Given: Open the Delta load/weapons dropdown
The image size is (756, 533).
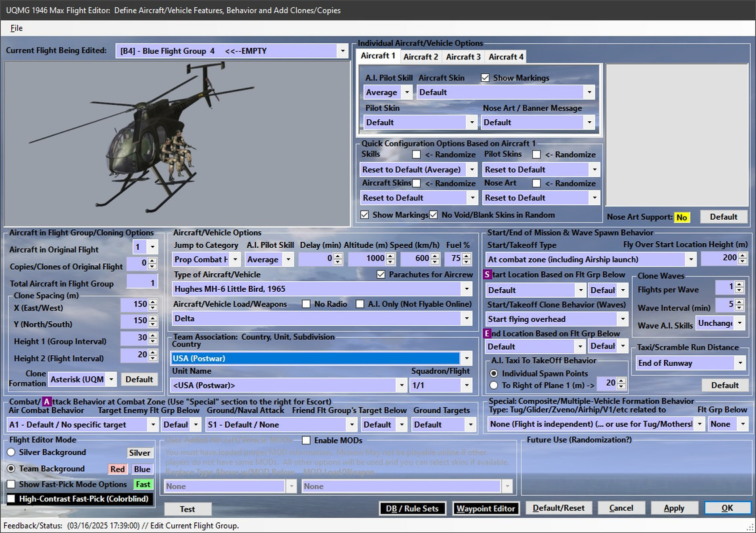Looking at the screenshot, I should coord(466,318).
